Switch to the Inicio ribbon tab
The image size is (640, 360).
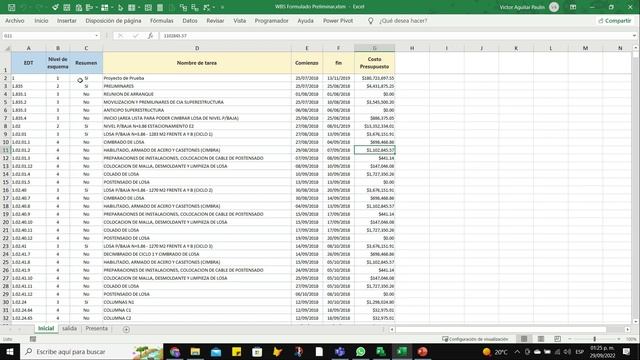41,21
